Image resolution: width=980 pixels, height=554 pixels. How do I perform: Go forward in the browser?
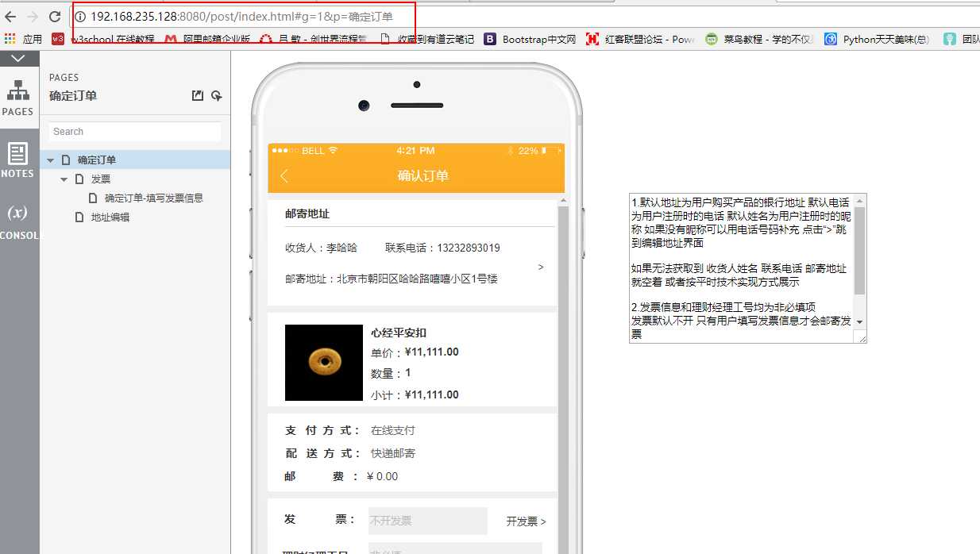tap(33, 17)
